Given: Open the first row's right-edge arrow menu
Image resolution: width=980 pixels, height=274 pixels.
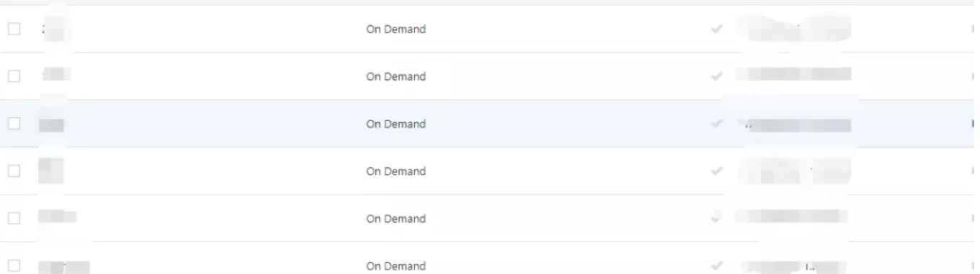Looking at the screenshot, I should 973,29.
